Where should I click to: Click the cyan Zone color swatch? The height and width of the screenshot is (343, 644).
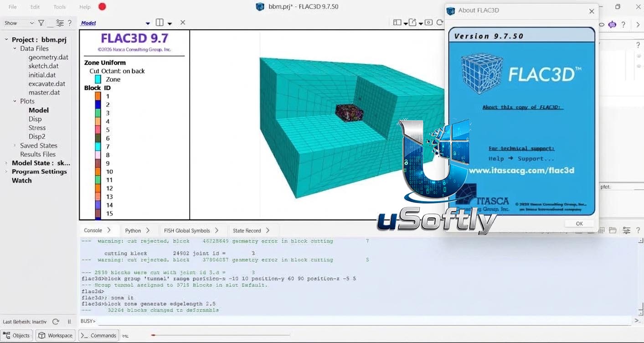coord(98,79)
